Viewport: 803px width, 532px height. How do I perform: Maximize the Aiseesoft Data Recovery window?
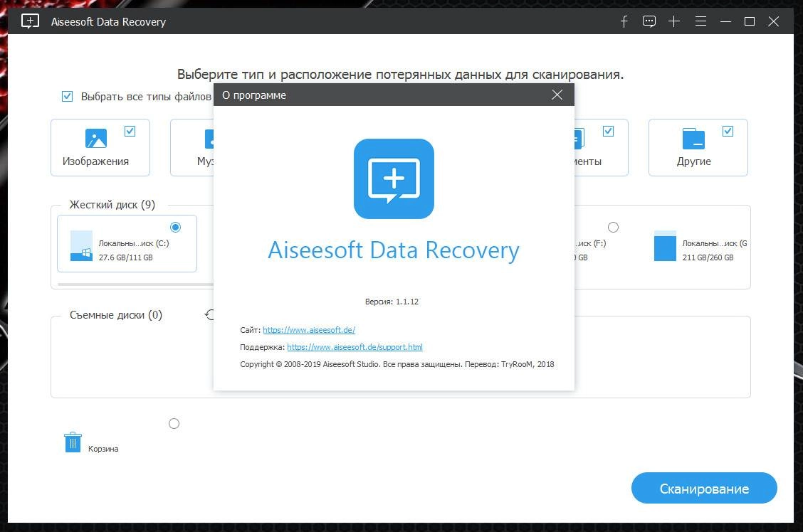[x=749, y=21]
